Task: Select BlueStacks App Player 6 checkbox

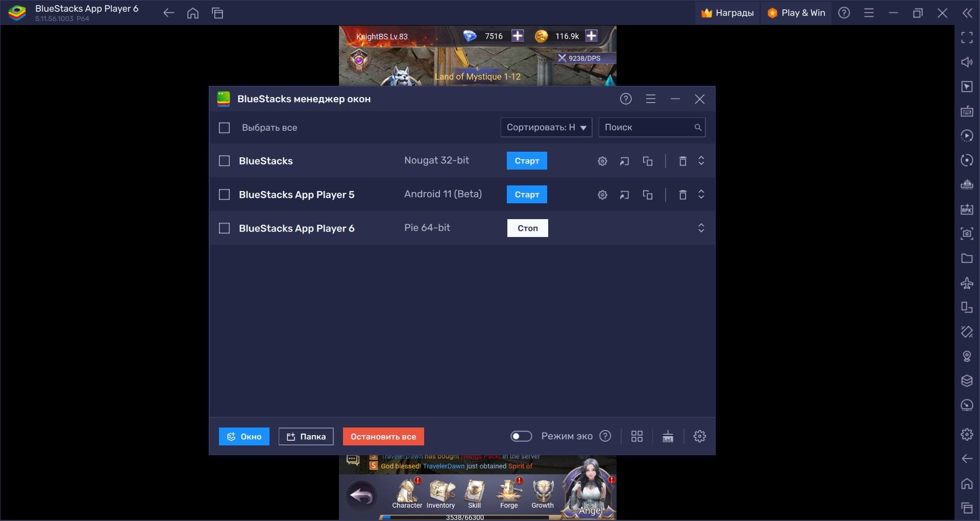Action: coord(225,228)
